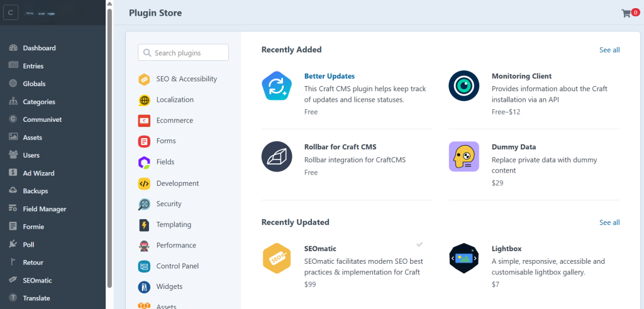Click the Categories tree icon
The width and height of the screenshot is (644, 309).
(x=13, y=101)
